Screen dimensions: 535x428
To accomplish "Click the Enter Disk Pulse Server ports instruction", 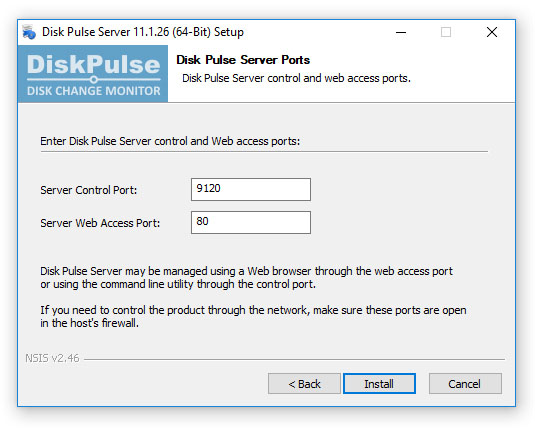I will click(170, 141).
